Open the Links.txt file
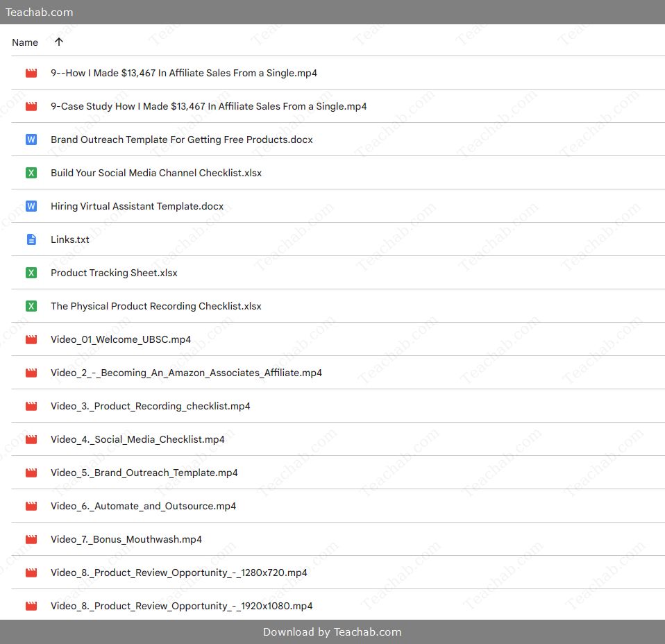This screenshot has height=644, width=665. (x=69, y=239)
